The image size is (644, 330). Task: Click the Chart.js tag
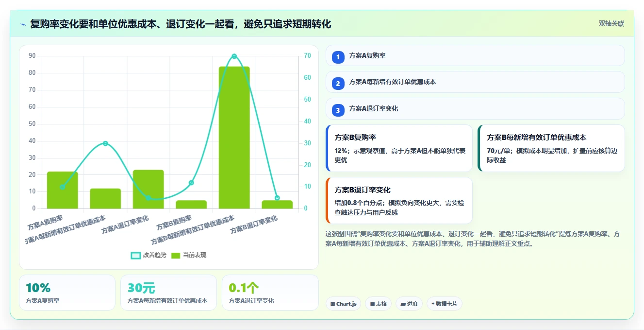click(x=343, y=304)
